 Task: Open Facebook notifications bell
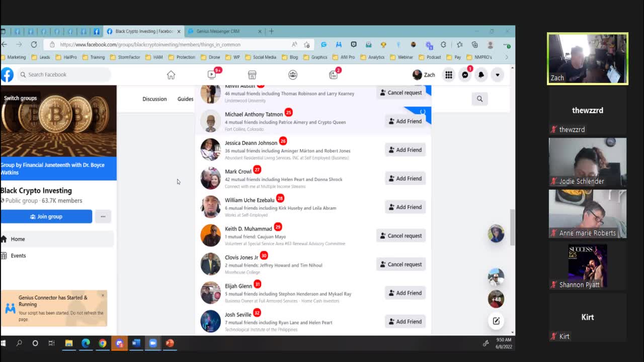(481, 75)
